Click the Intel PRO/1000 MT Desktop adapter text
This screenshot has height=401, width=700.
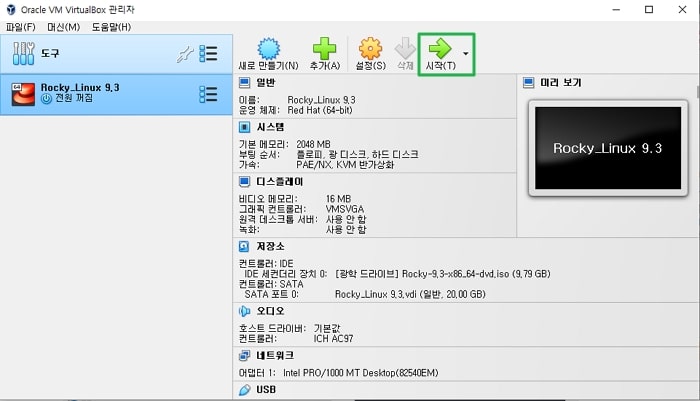coord(360,373)
